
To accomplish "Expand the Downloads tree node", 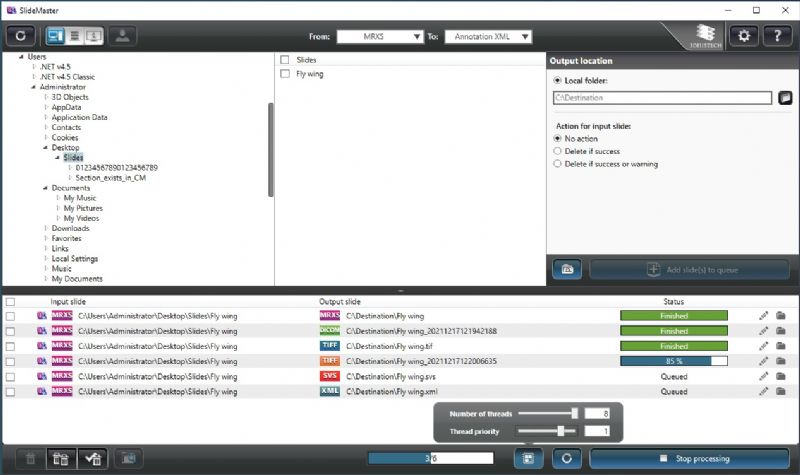I will [45, 228].
